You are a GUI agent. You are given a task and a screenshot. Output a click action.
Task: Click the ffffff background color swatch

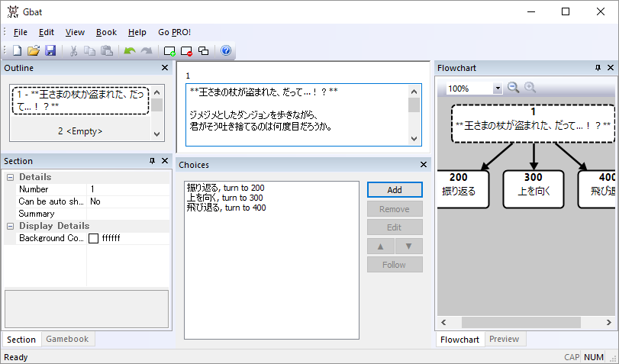coord(93,238)
